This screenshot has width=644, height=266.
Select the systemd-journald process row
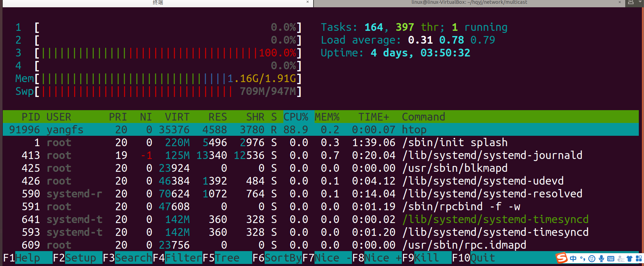point(321,156)
